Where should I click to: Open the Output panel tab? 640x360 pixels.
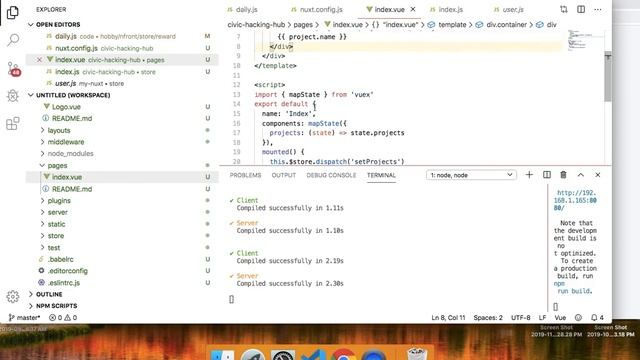284,175
